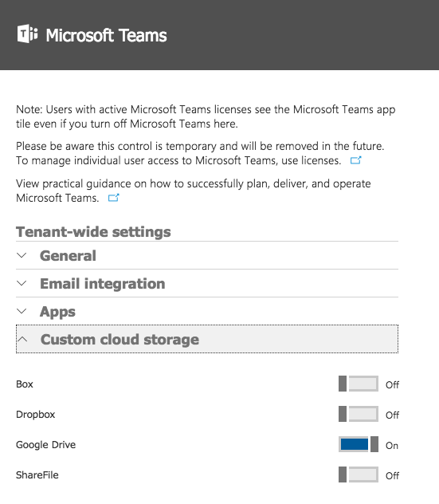Screen dimensions: 439x504
Task: Click the up chevron beside Custom cloud storage
Action: coord(22,339)
